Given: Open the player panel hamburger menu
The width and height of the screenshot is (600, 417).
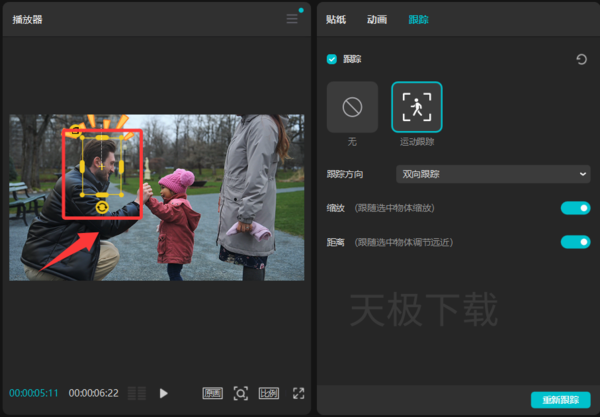Looking at the screenshot, I should click(292, 19).
